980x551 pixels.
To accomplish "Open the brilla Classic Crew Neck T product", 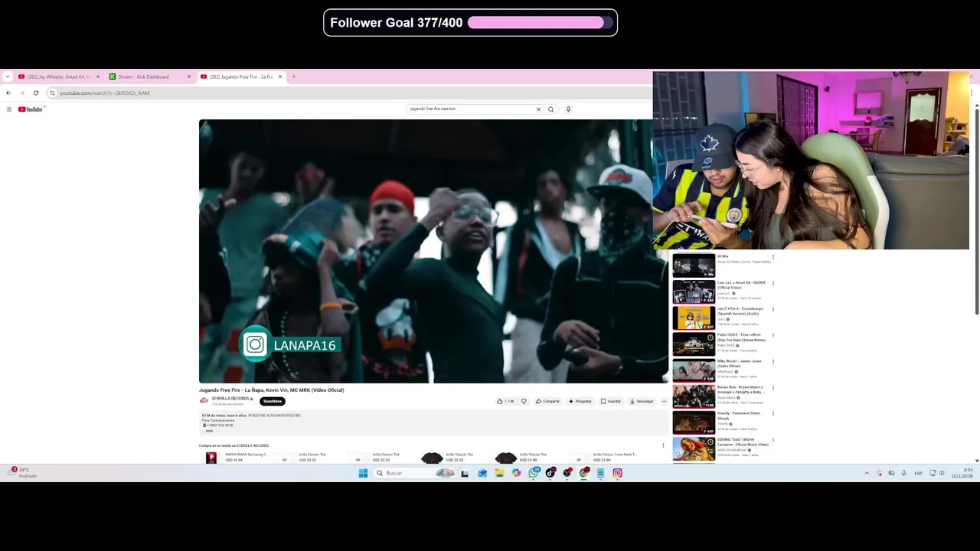I will click(605, 458).
